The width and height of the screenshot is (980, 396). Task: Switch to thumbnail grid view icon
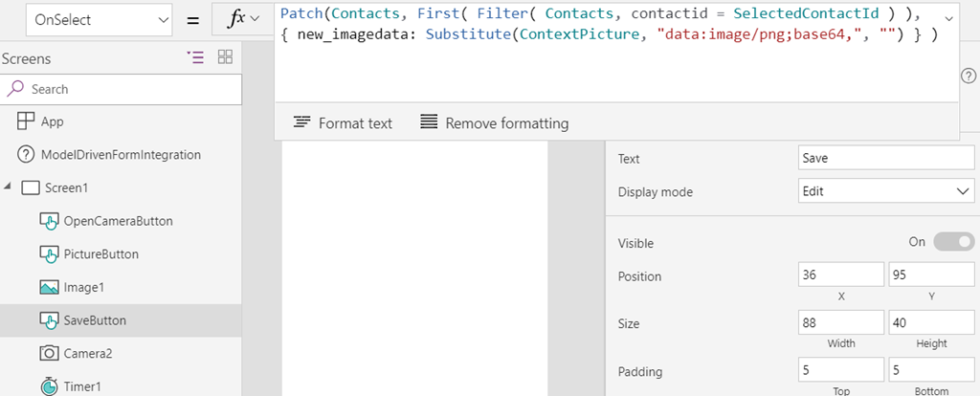coord(225,56)
